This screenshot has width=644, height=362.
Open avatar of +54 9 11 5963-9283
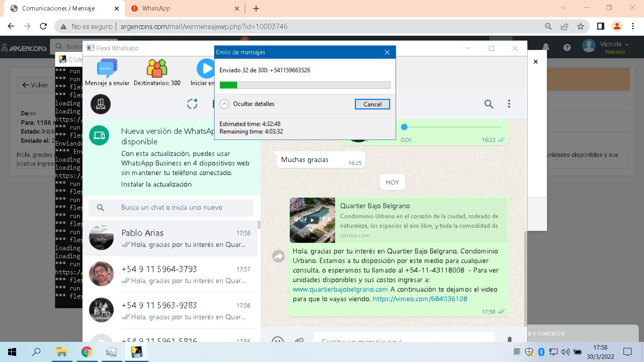click(x=101, y=310)
